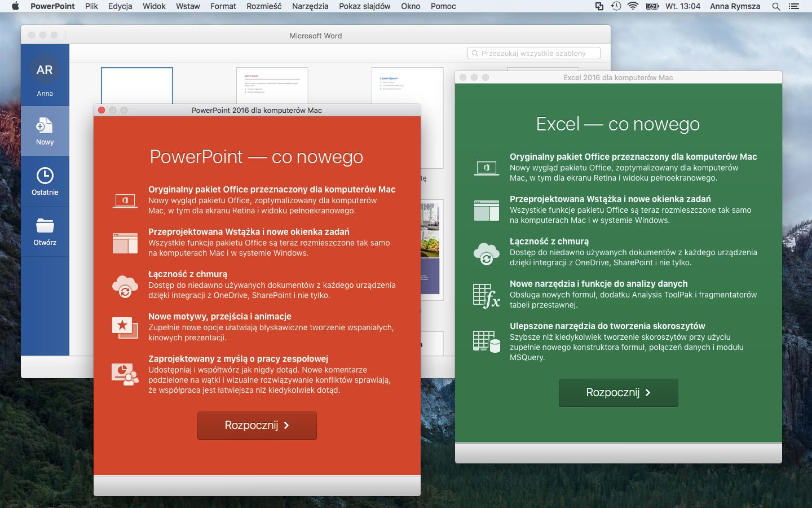Open the Format menu
812x508 pixels.
[223, 6]
